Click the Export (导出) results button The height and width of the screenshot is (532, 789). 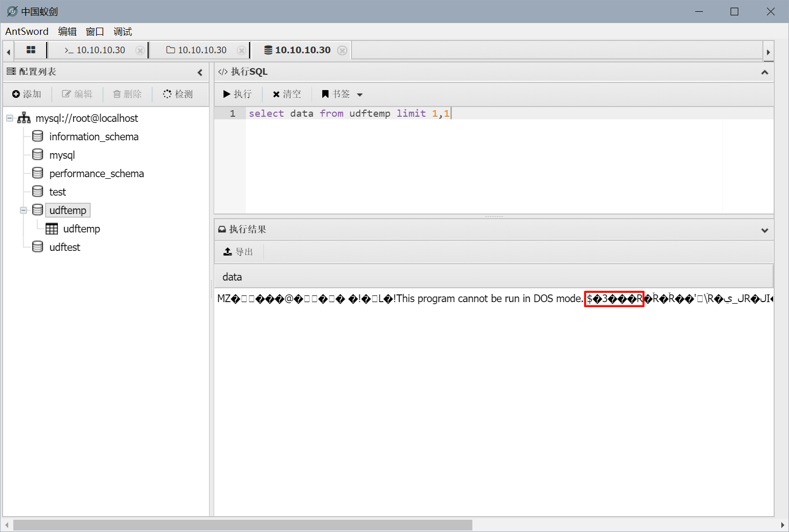coord(239,252)
